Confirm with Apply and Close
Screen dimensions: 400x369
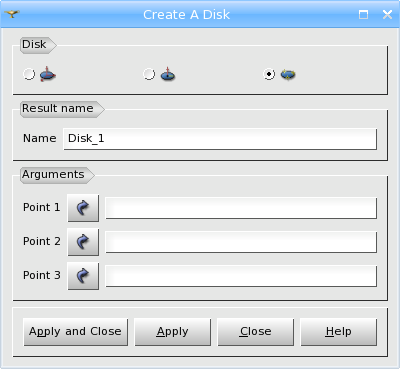(75, 332)
